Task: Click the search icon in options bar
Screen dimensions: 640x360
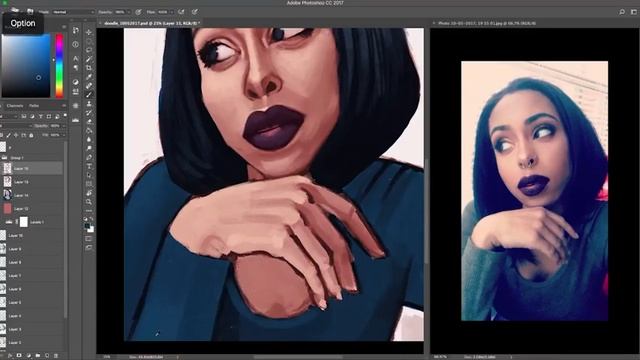Action: [622, 12]
